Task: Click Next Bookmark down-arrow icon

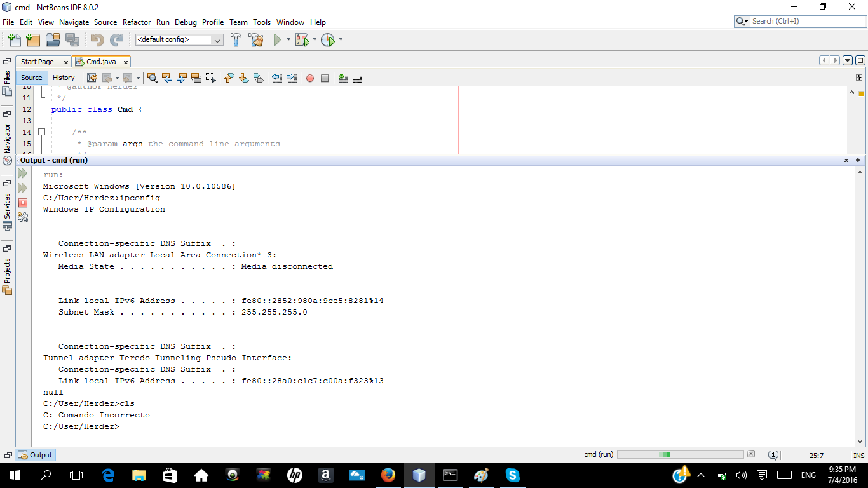Action: click(244, 78)
